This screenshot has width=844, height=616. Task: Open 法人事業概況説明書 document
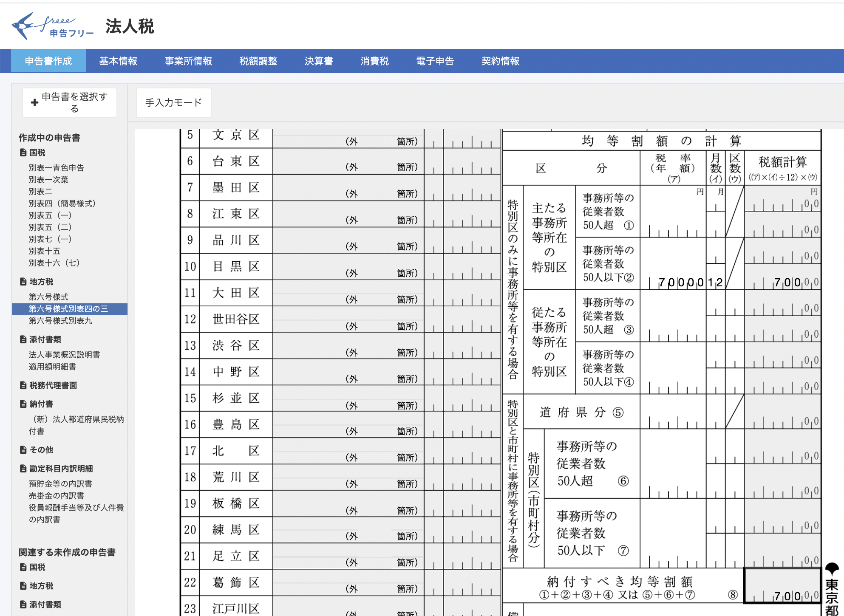[64, 355]
